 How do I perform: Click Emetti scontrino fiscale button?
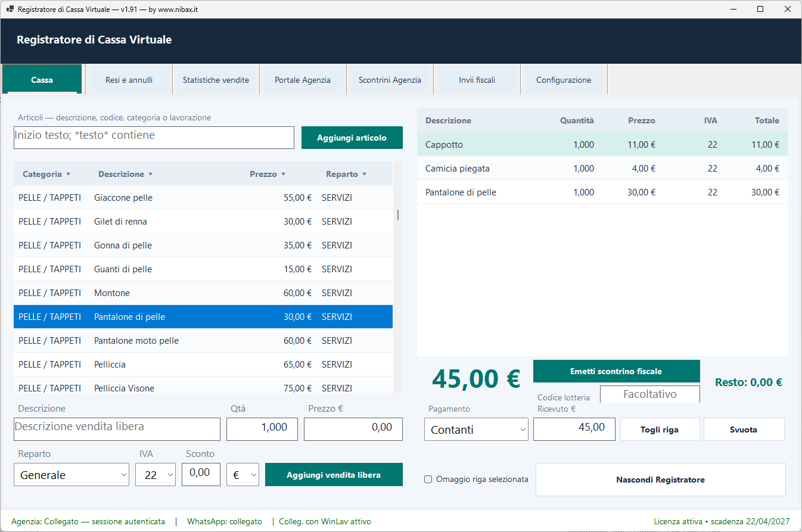pos(616,371)
